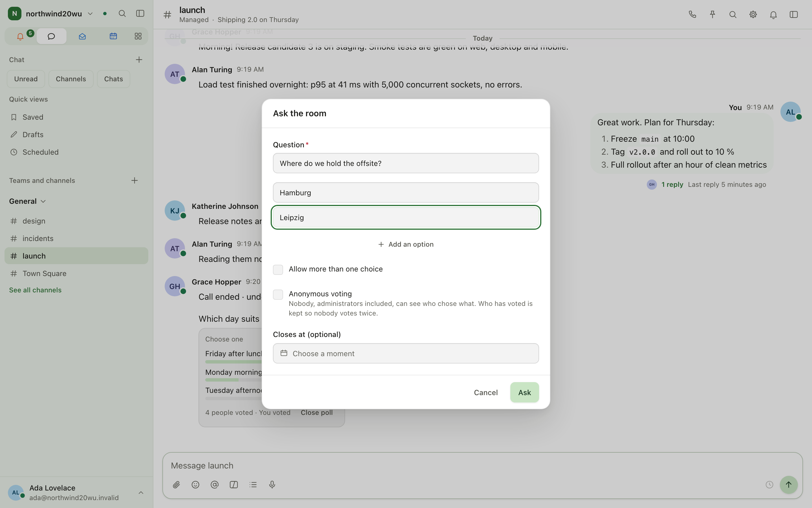Open the emoji picker in composer
Screen dimensions: 812x508
196,485
